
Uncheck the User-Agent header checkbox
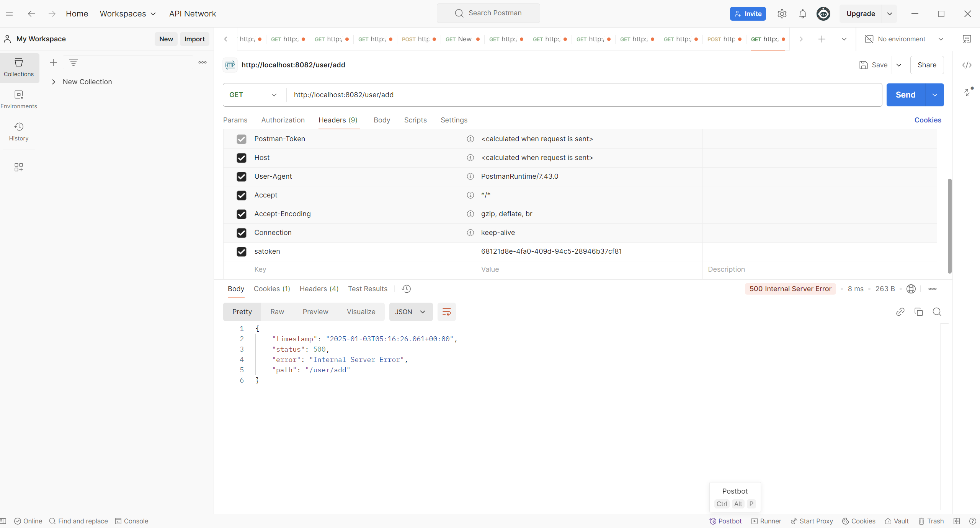241,176
